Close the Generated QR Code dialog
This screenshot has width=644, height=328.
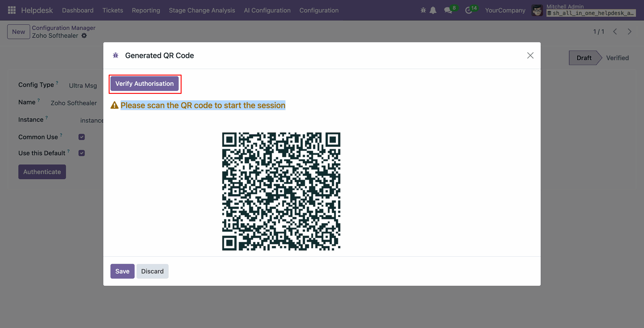point(530,55)
